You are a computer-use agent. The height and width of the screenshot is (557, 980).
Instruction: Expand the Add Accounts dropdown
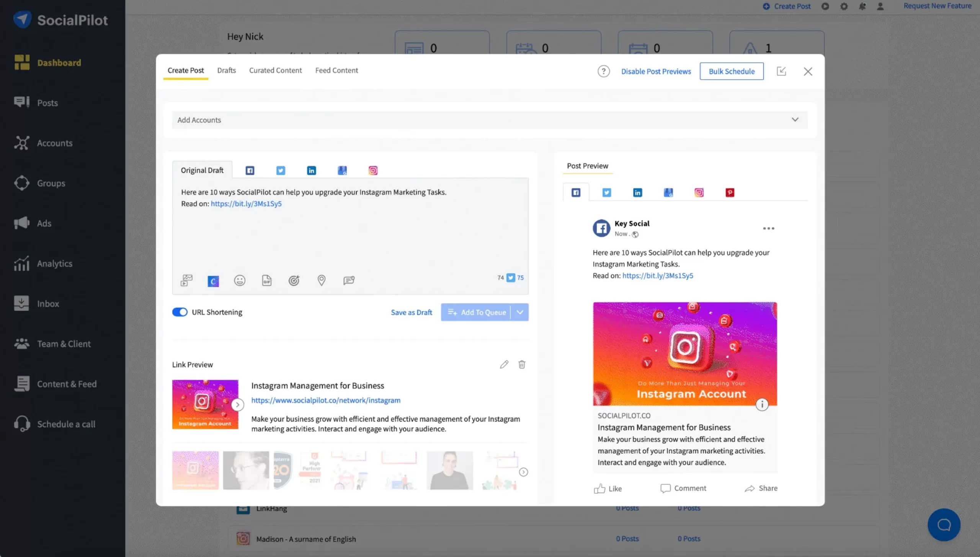point(795,120)
